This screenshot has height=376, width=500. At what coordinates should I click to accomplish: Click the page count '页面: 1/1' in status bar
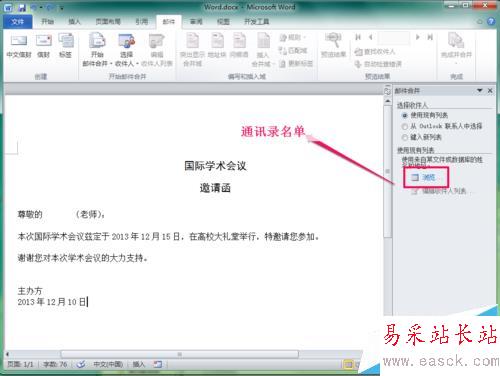pos(21,364)
